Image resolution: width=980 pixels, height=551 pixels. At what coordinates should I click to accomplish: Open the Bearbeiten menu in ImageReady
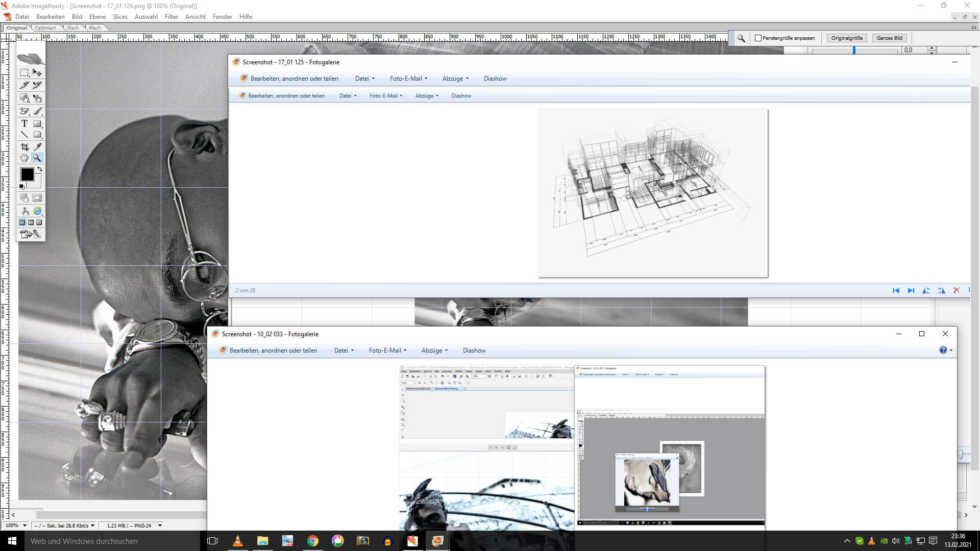51,17
